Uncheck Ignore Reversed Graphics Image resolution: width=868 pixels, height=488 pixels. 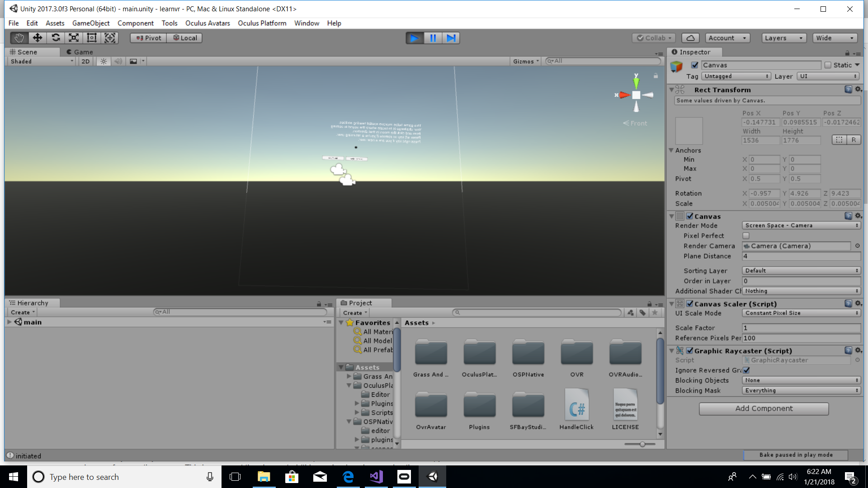coord(746,370)
